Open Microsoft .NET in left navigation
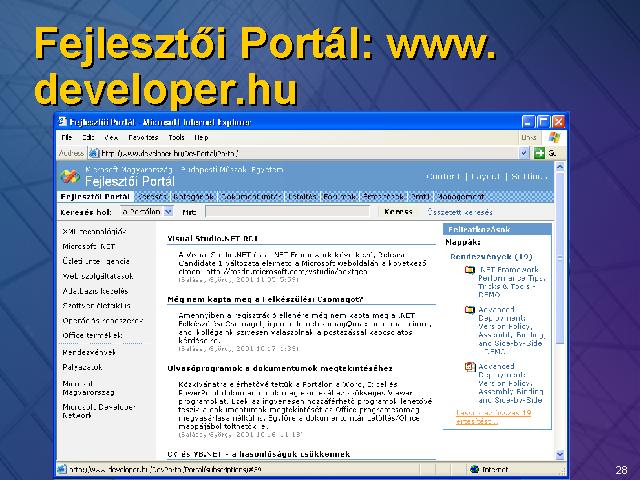 [89, 247]
